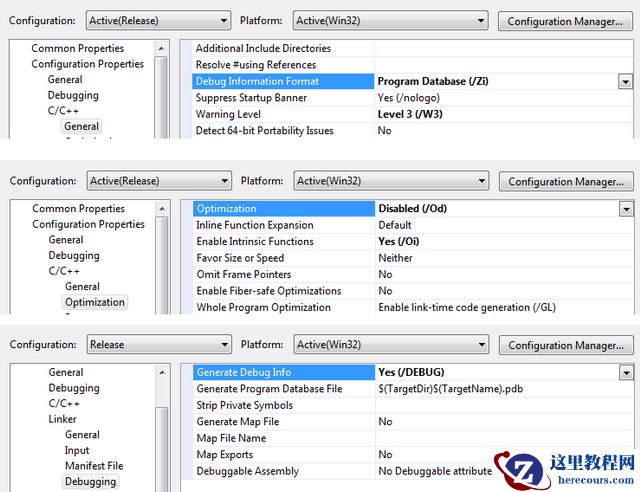Screen dimensions: 640x492
Task: Open the Optimization value dropdown arrow
Action: coord(626,209)
